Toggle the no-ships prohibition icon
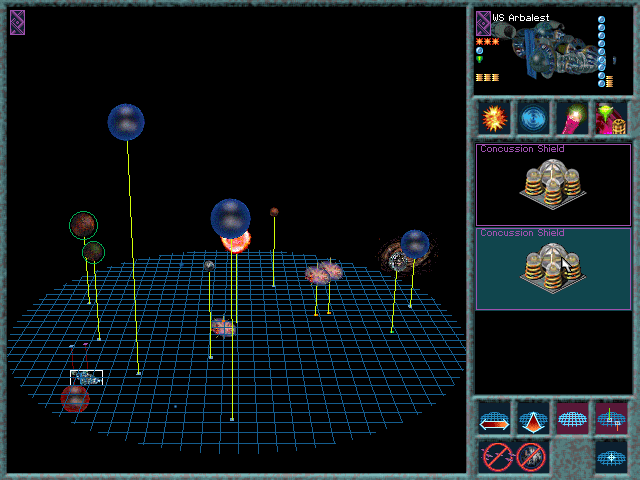Viewport: 640px width, 480px height. coord(498,457)
